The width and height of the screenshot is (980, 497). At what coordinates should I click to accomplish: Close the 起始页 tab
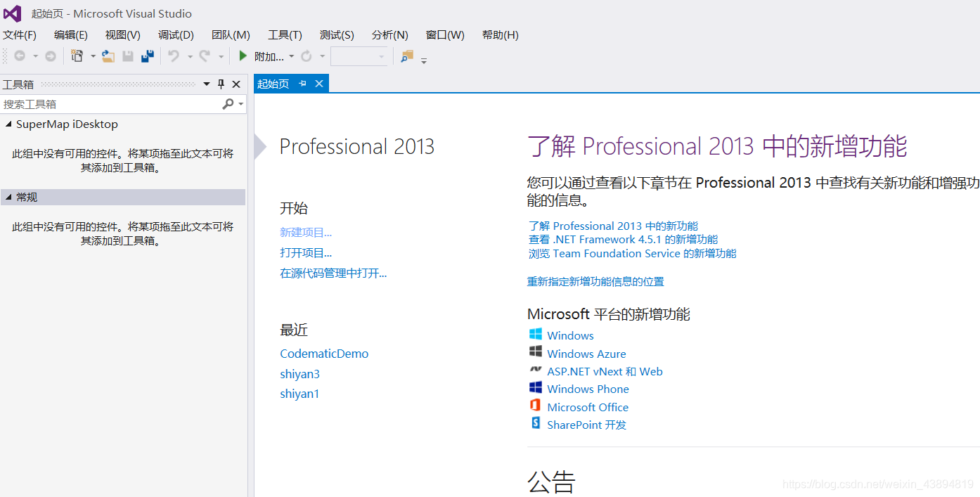(x=318, y=84)
